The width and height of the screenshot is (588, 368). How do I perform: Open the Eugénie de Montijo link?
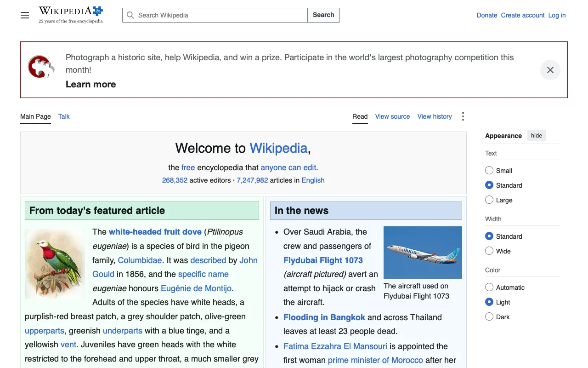[x=196, y=288]
